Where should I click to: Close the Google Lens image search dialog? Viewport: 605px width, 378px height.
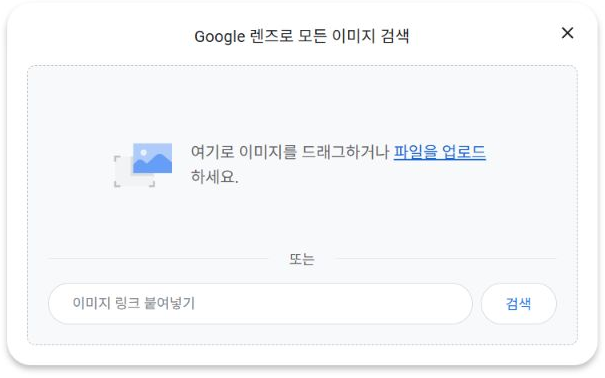[567, 33]
